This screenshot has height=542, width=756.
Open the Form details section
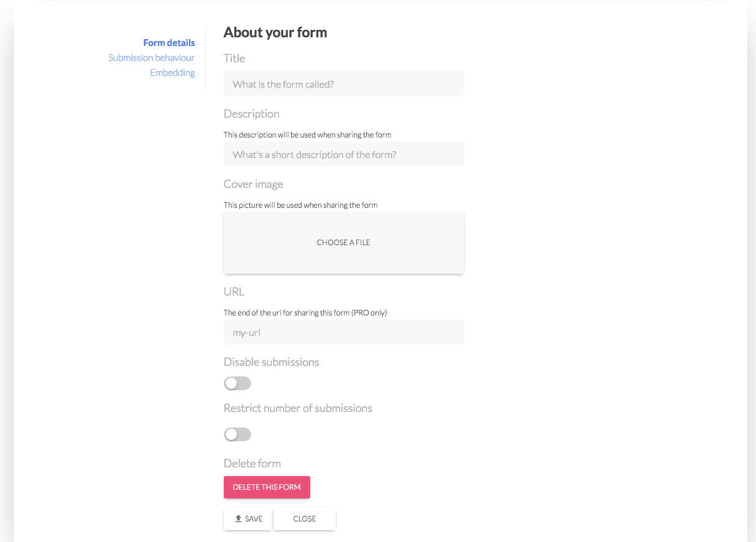coord(169,43)
